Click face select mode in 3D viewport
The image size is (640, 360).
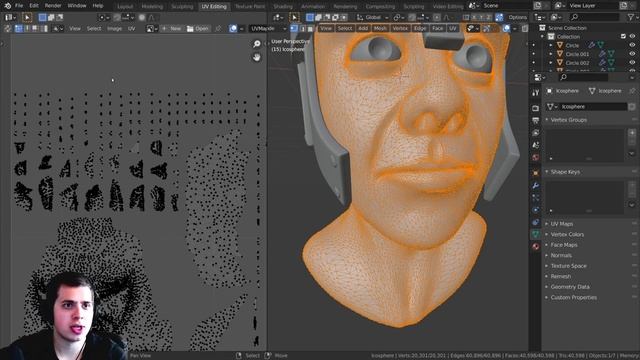[x=310, y=29]
